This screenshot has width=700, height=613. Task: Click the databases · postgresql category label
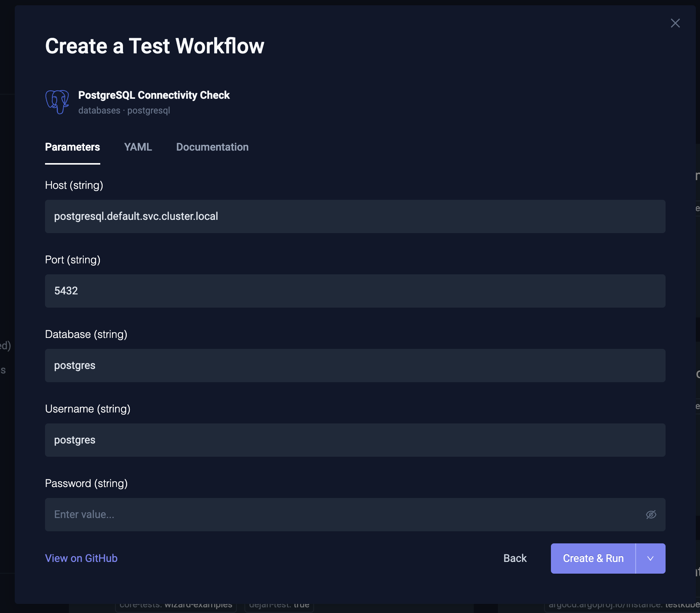click(x=124, y=110)
